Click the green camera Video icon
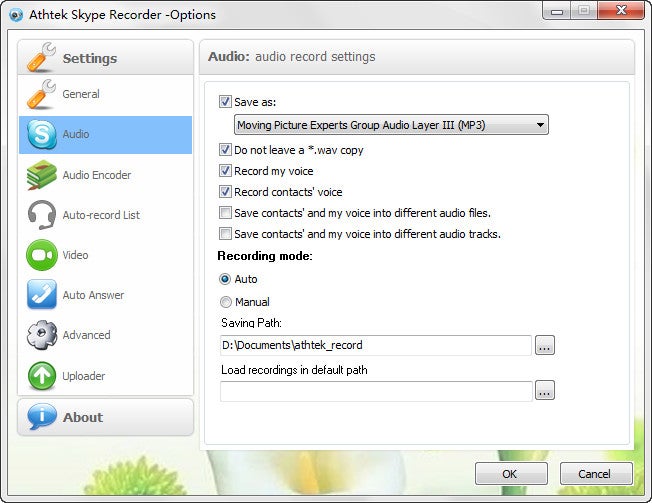The width and height of the screenshot is (652, 503). (42, 255)
